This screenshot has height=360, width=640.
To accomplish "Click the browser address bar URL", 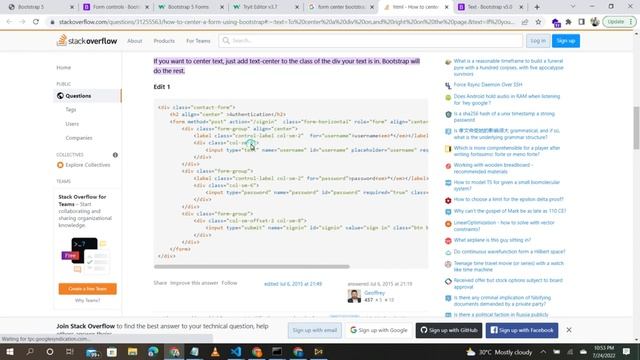I will 286,22.
